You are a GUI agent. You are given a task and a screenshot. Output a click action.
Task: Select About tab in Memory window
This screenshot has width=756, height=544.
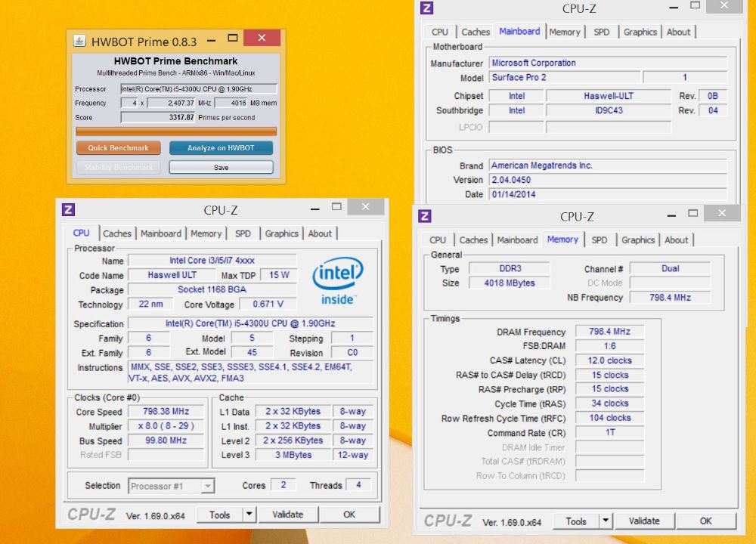pyautogui.click(x=677, y=240)
